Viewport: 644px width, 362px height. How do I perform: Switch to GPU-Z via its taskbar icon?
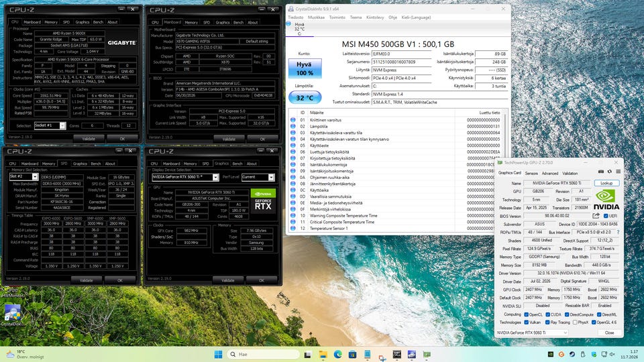[427, 354]
